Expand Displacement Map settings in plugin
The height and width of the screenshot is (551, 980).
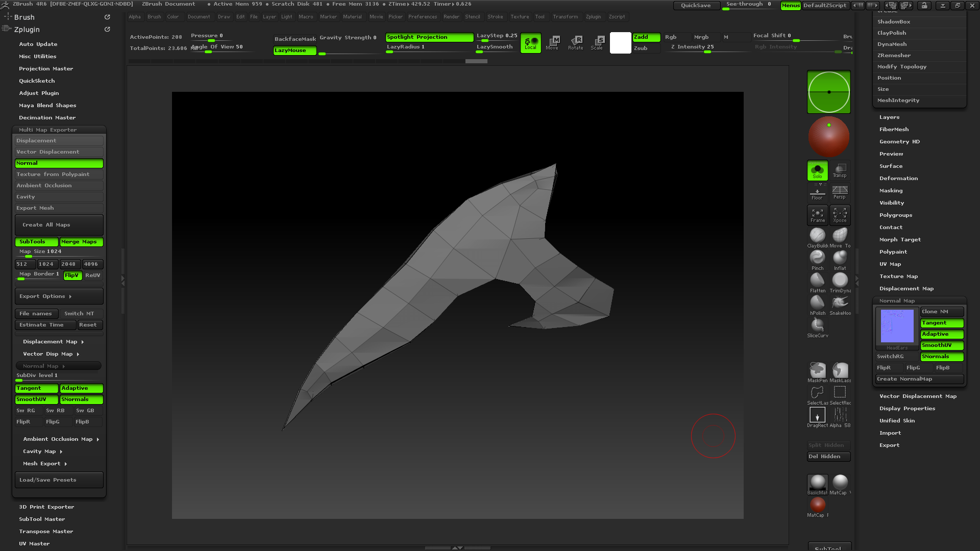pyautogui.click(x=53, y=342)
